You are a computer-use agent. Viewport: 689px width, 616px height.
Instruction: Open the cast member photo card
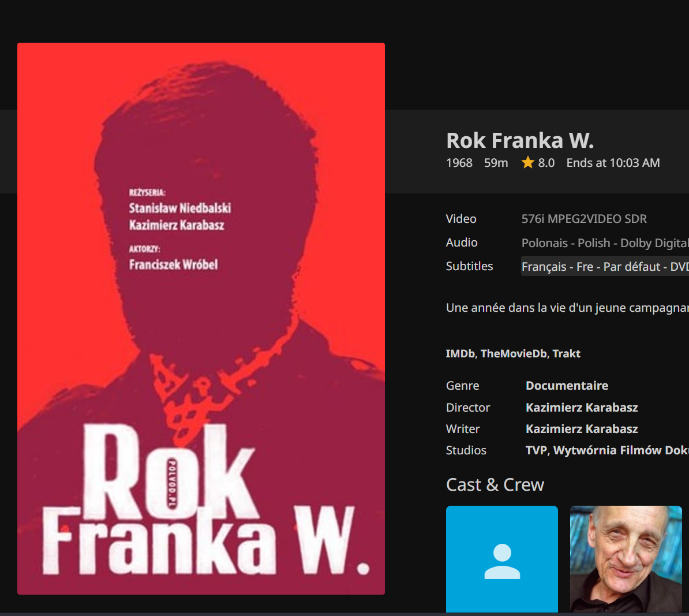pos(626,559)
